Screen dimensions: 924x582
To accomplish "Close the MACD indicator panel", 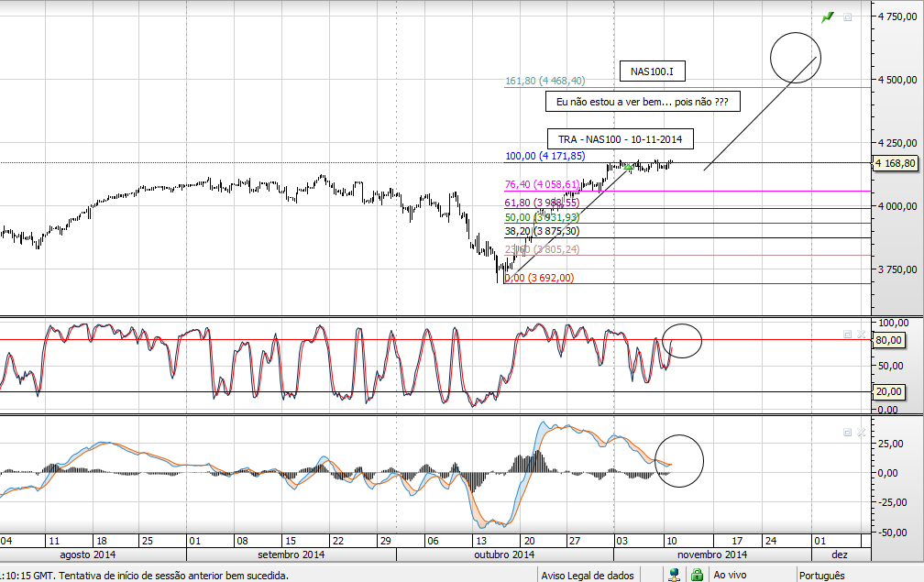I will coord(861,431).
